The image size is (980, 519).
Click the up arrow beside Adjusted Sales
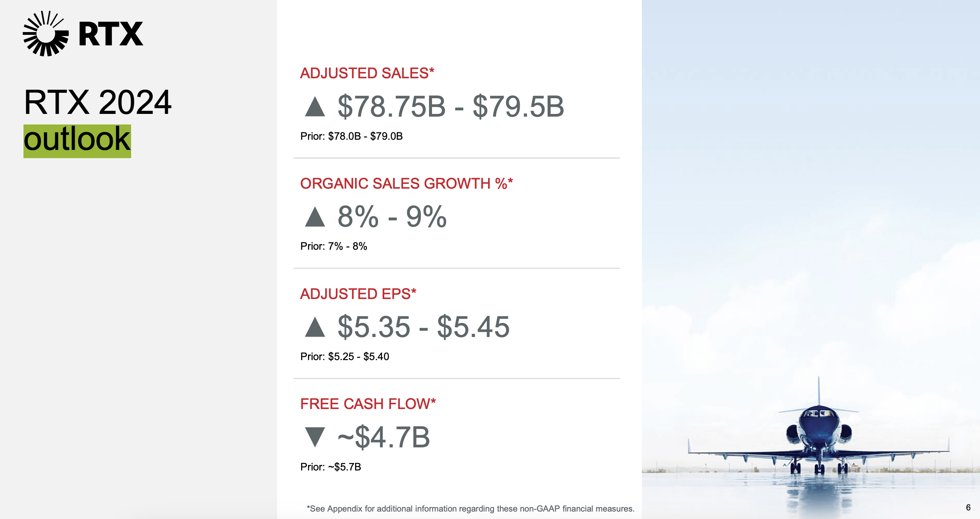(315, 107)
